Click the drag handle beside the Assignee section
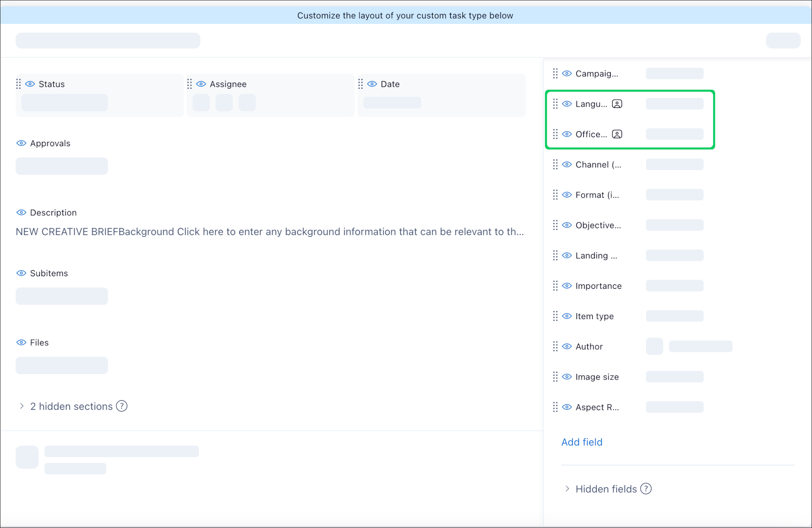The image size is (812, 528). 189,84
